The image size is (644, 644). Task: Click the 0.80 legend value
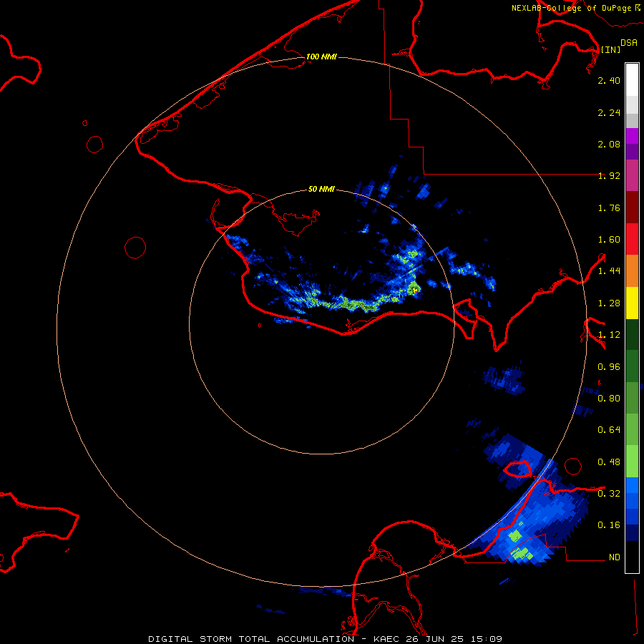pyautogui.click(x=609, y=399)
